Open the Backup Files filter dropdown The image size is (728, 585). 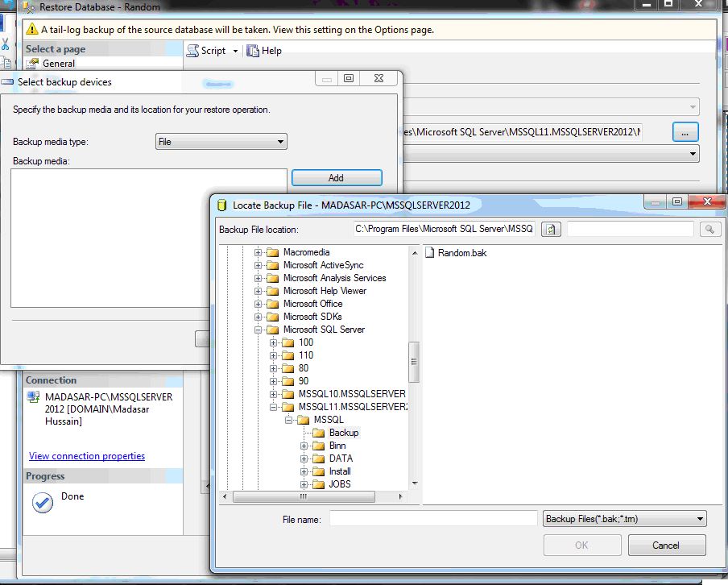624,519
